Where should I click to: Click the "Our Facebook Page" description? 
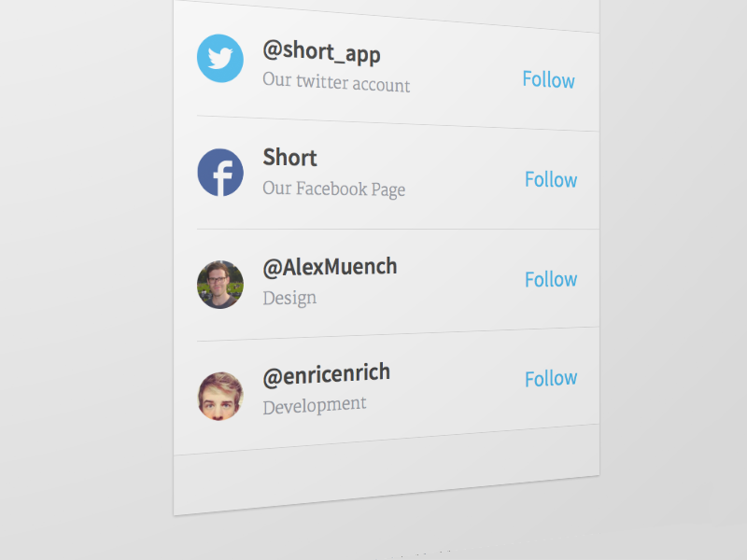point(333,189)
